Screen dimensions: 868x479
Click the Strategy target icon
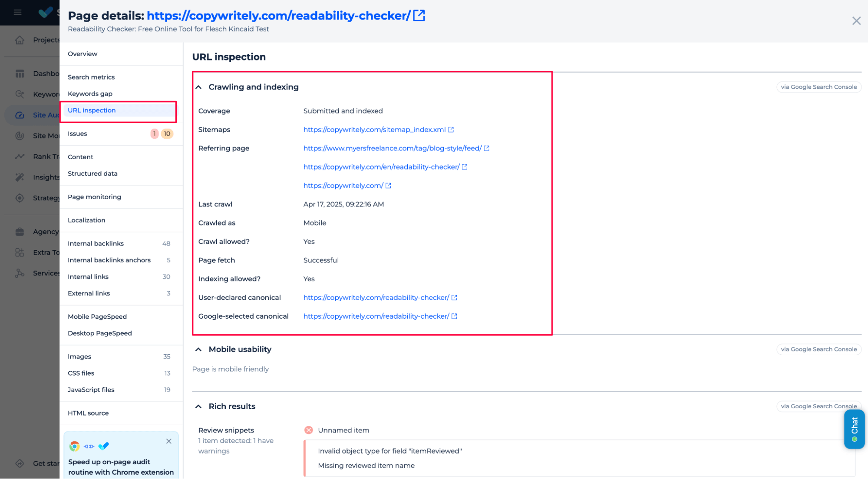(20, 198)
